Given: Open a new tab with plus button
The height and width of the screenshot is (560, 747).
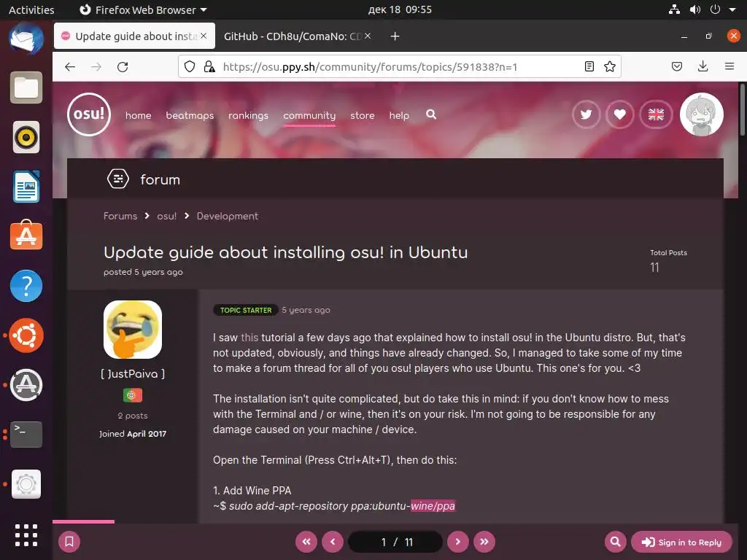Looking at the screenshot, I should (395, 36).
